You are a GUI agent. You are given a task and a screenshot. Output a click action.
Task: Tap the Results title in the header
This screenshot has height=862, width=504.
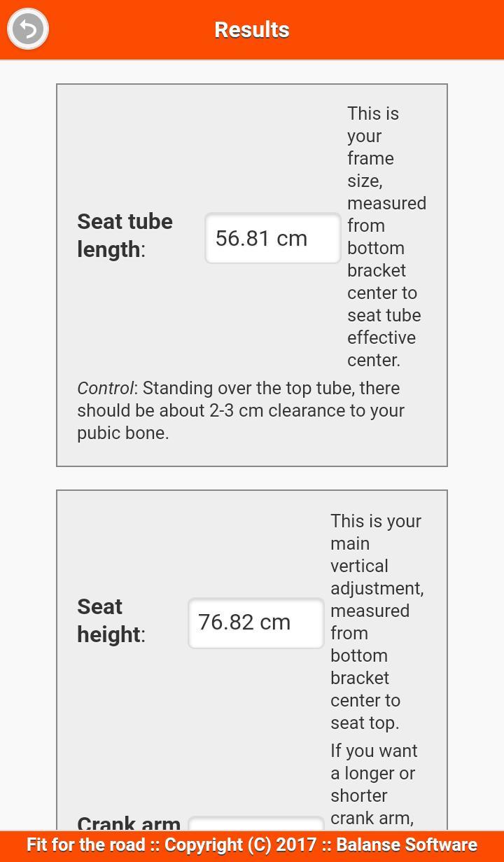pyautogui.click(x=251, y=29)
